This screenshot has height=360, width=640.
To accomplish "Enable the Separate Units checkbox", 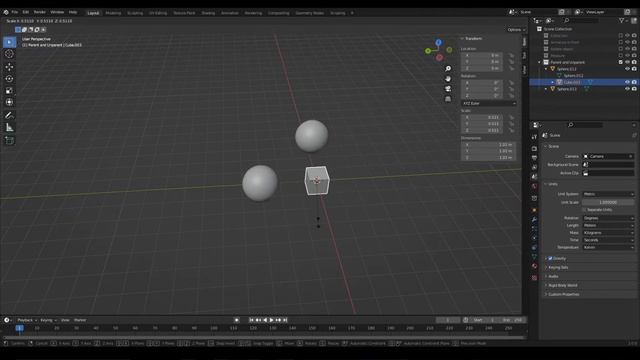I will [x=584, y=210].
